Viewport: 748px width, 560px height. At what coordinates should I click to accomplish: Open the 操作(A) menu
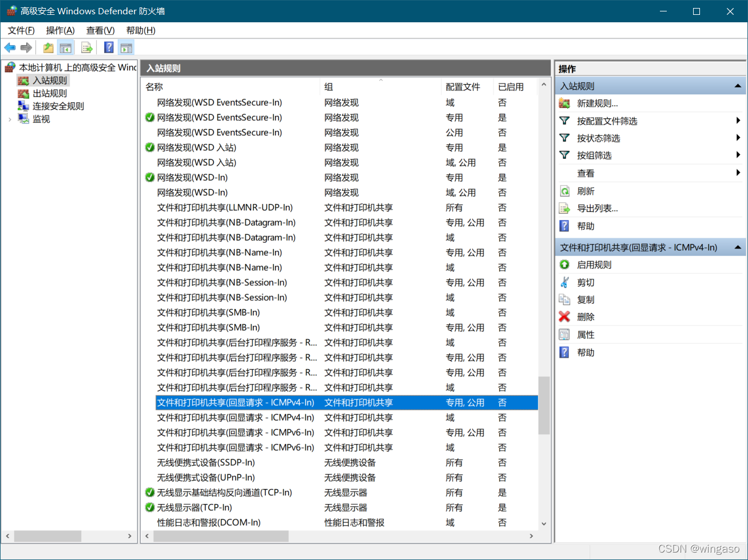tap(60, 30)
